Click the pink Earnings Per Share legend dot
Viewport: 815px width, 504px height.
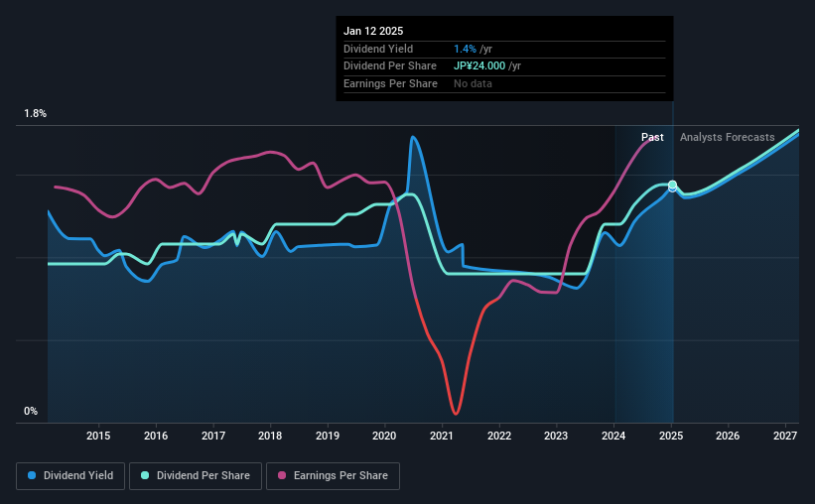282,475
